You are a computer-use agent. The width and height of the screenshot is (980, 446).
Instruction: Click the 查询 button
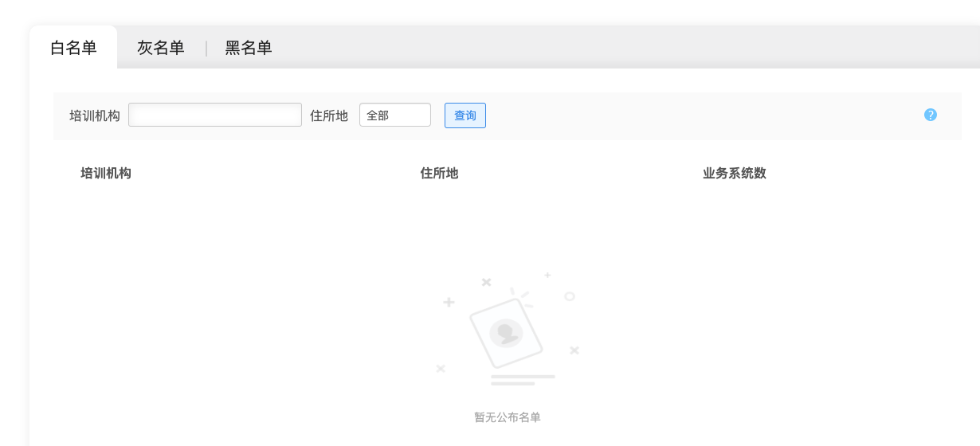(465, 115)
